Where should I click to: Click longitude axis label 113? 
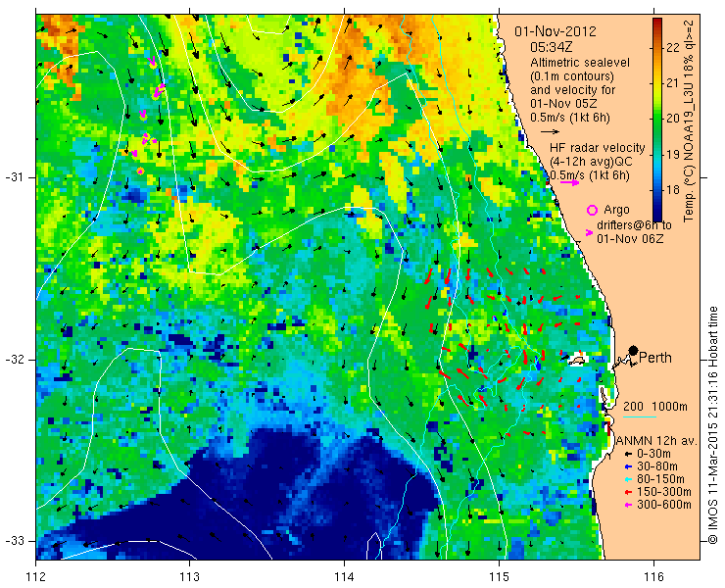click(x=189, y=577)
